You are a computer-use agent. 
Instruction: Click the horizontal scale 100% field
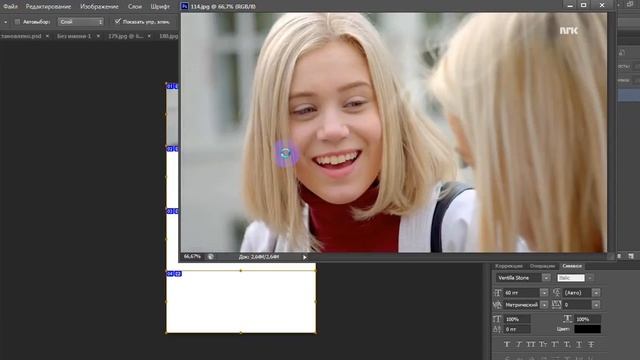pyautogui.click(x=587, y=319)
